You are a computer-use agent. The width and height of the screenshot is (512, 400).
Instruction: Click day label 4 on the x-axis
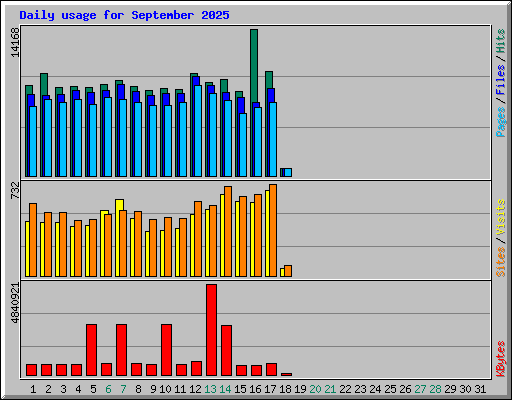pyautogui.click(x=78, y=389)
